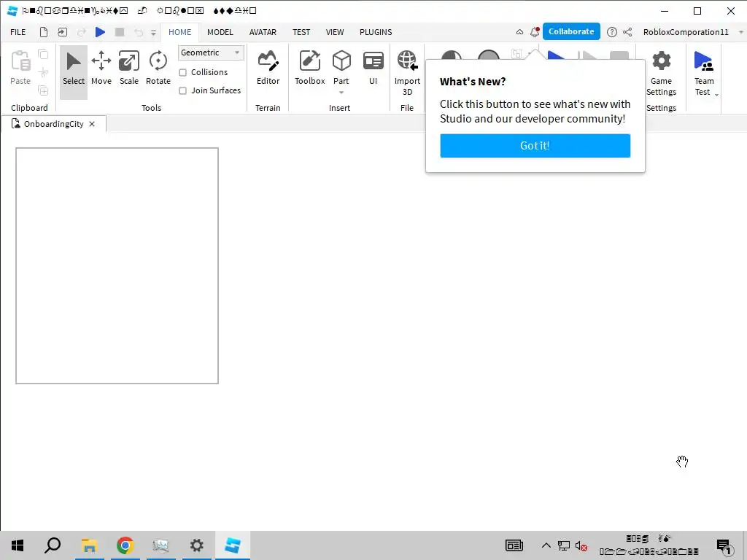Click the Redo arrow icon

82,32
